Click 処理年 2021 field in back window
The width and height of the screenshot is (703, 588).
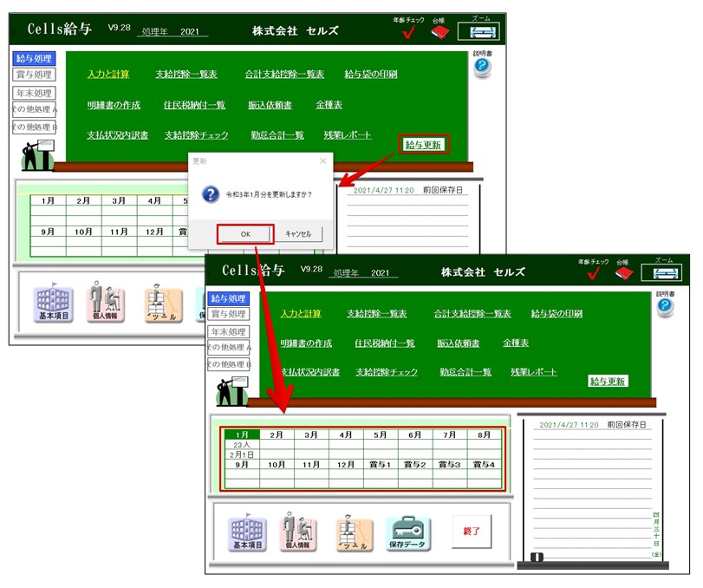pos(172,31)
